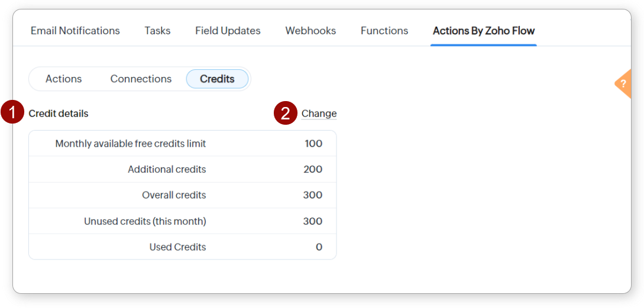Click the Monthly available free credits limit row
The height and width of the screenshot is (308, 644).
[x=131, y=144]
